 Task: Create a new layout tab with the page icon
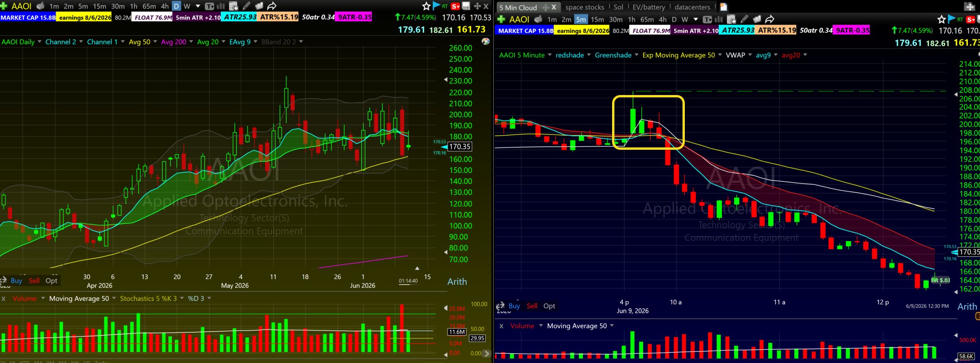pyautogui.click(x=723, y=7)
